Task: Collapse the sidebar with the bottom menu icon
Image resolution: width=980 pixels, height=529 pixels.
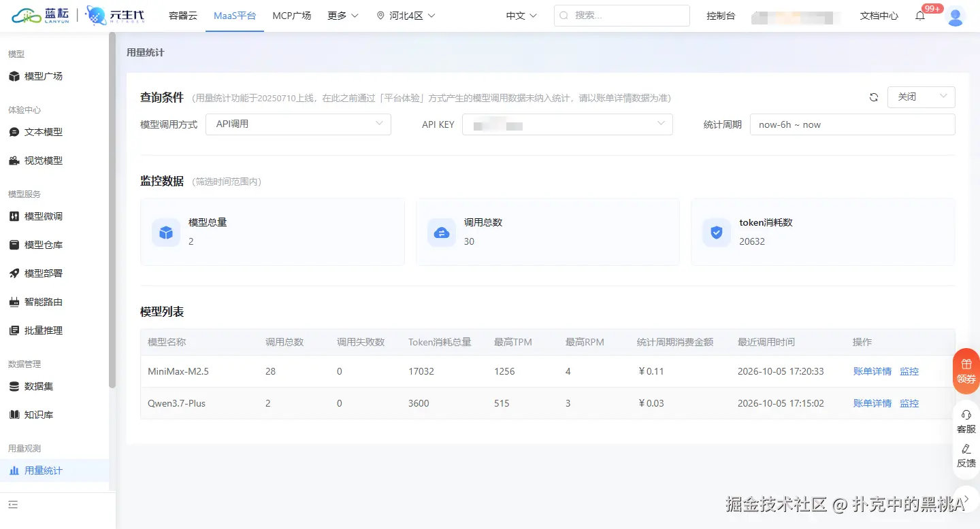Action: coord(13,505)
